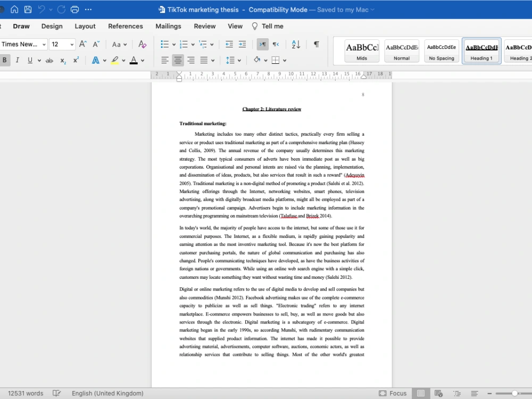Expand underline style options arrow

[x=39, y=61]
